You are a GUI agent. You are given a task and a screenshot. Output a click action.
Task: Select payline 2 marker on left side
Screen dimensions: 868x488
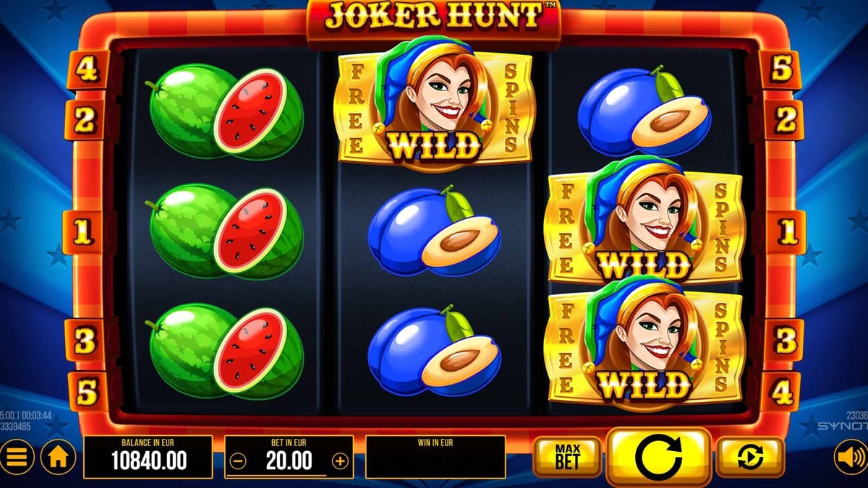point(85,120)
